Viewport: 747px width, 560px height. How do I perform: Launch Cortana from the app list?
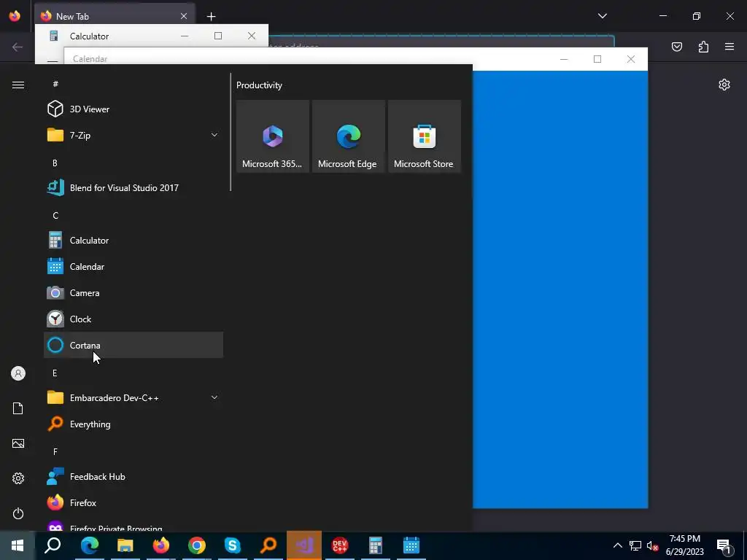click(133, 345)
